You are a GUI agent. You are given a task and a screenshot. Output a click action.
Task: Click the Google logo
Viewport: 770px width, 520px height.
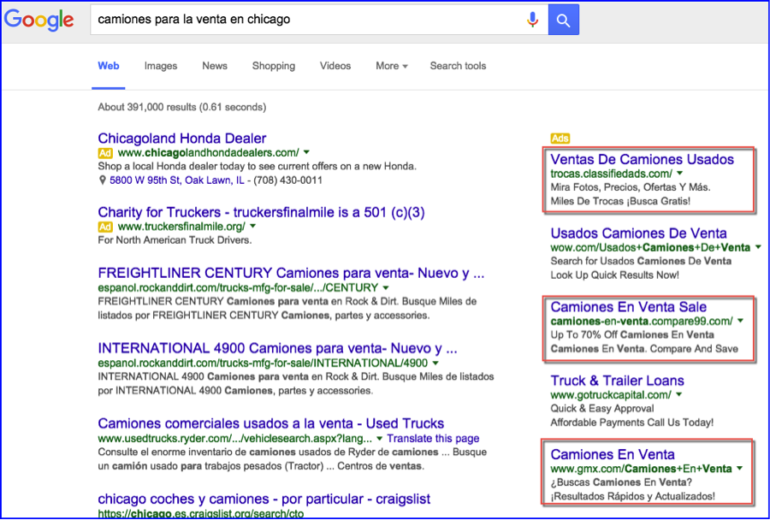click(x=39, y=20)
